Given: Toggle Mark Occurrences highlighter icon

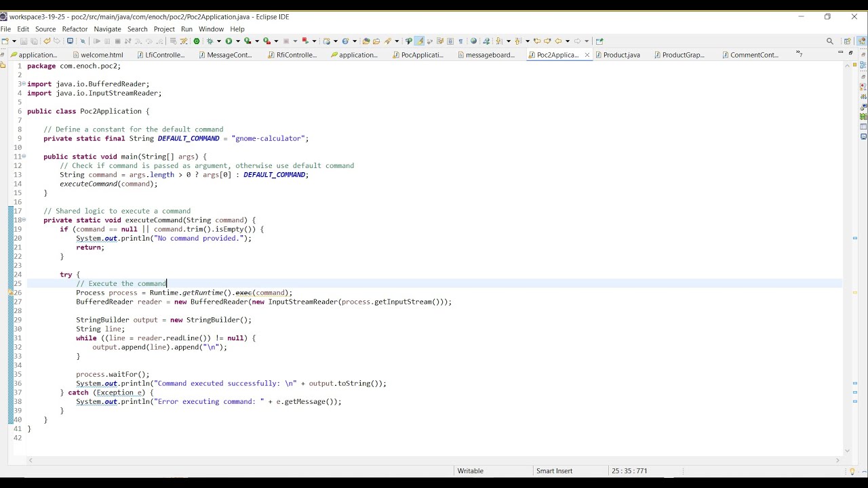Looking at the screenshot, I should 419,41.
